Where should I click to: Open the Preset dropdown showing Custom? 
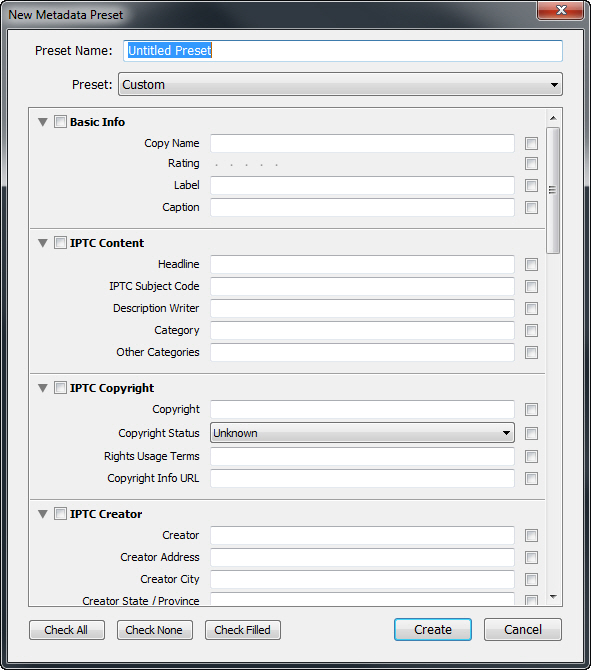point(340,84)
